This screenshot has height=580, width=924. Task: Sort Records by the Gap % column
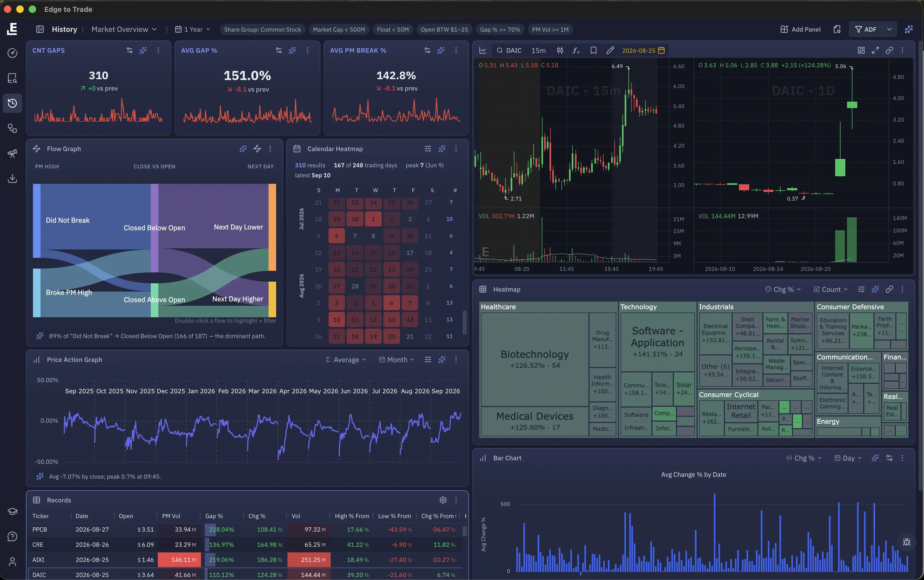click(214, 516)
